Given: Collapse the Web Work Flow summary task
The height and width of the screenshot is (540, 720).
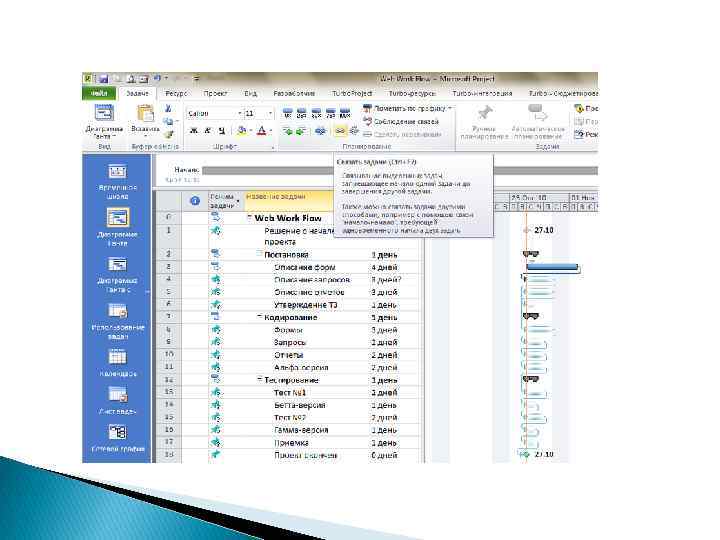Looking at the screenshot, I should coord(249,217).
